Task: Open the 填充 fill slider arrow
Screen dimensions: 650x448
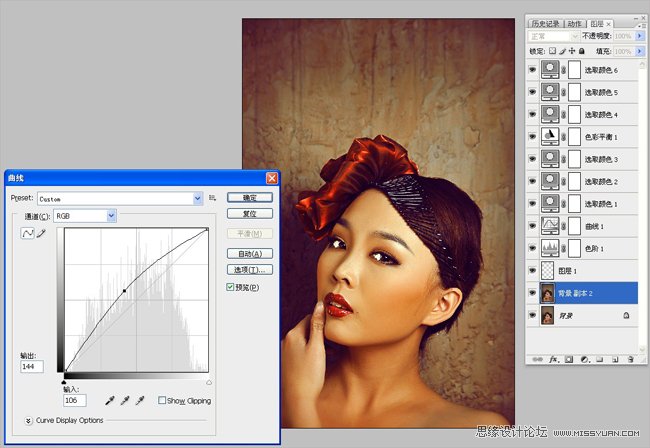Action: click(640, 51)
